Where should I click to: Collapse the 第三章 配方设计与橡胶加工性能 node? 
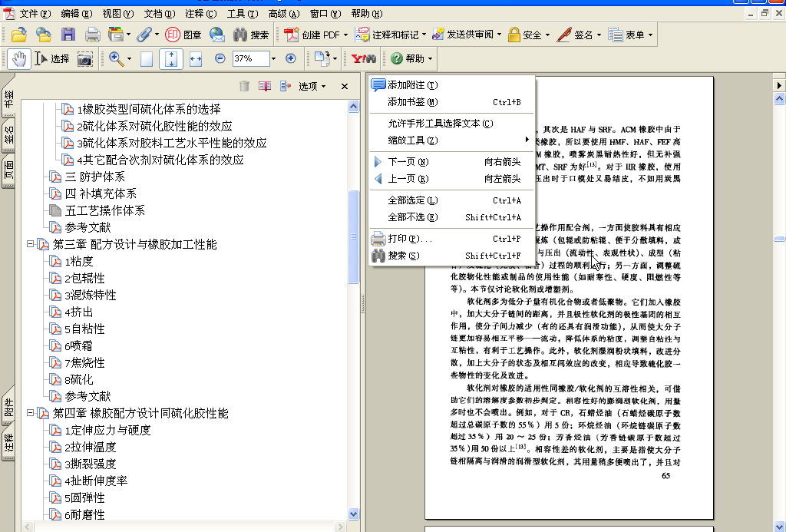(30, 243)
